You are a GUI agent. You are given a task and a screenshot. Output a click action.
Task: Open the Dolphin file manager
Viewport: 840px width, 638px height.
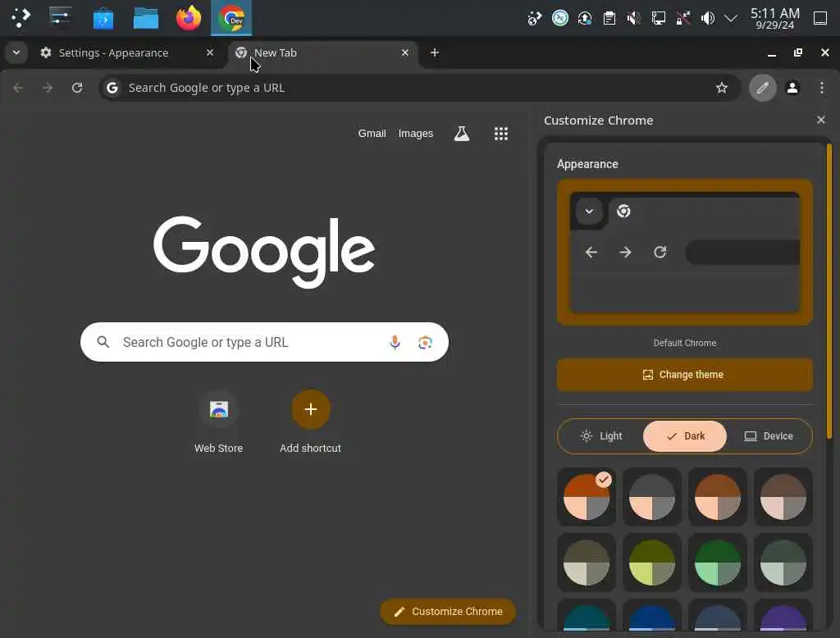[x=146, y=18]
